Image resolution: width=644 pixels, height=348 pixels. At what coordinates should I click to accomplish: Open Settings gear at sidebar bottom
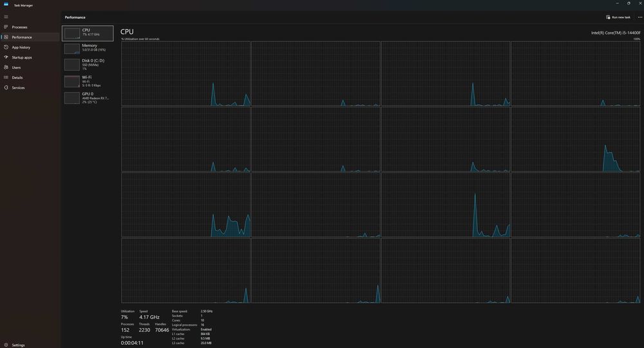pyautogui.click(x=6, y=345)
